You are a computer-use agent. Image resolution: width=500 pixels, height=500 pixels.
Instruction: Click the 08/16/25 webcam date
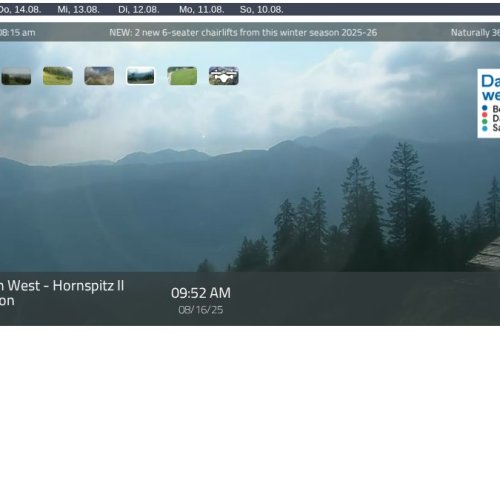pos(201,310)
